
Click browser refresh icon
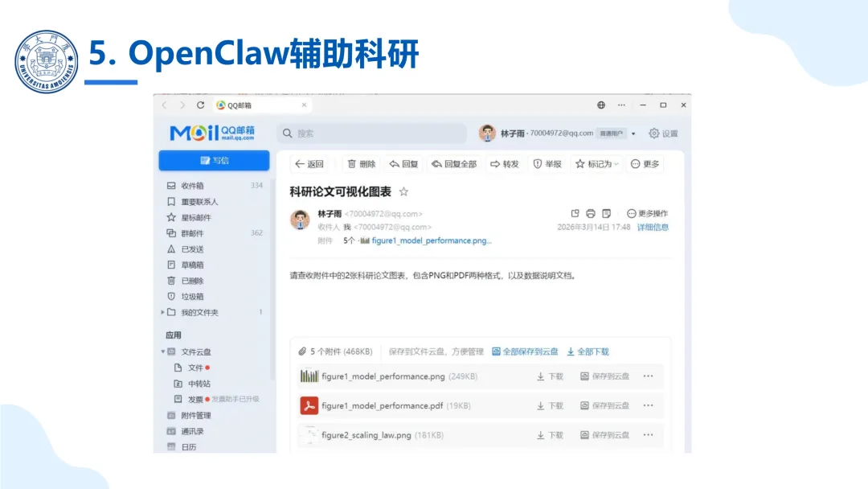[200, 105]
